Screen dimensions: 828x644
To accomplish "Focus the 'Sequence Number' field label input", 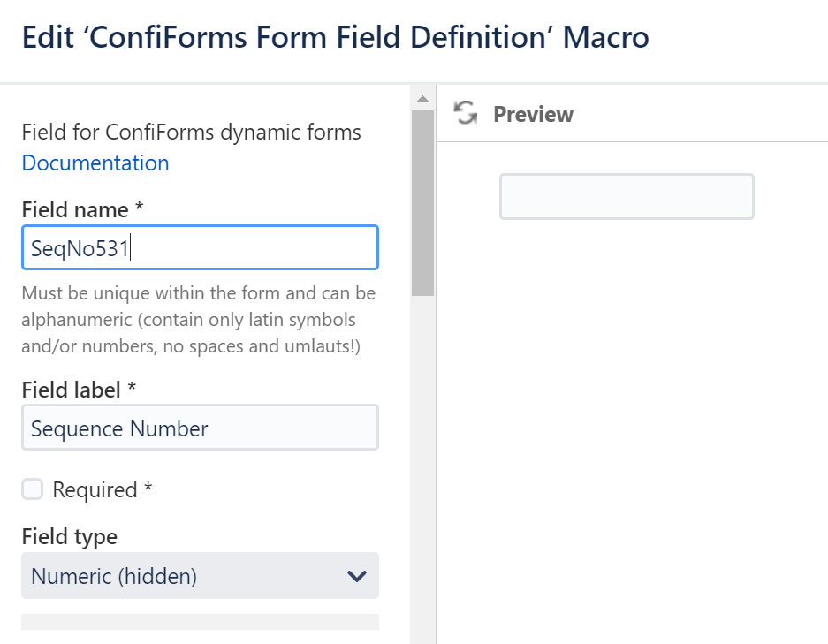I will point(200,428).
